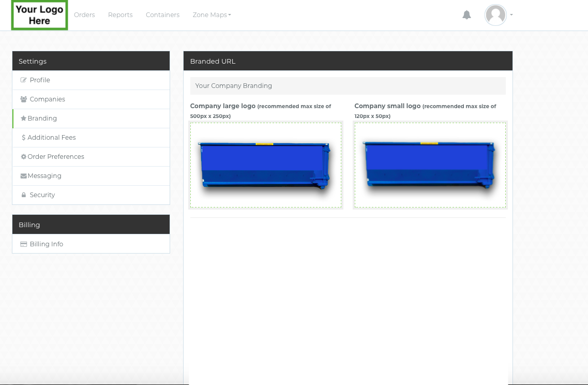Click the 'Company small logo' label
Viewport: 588px width, 385px height.
click(387, 106)
